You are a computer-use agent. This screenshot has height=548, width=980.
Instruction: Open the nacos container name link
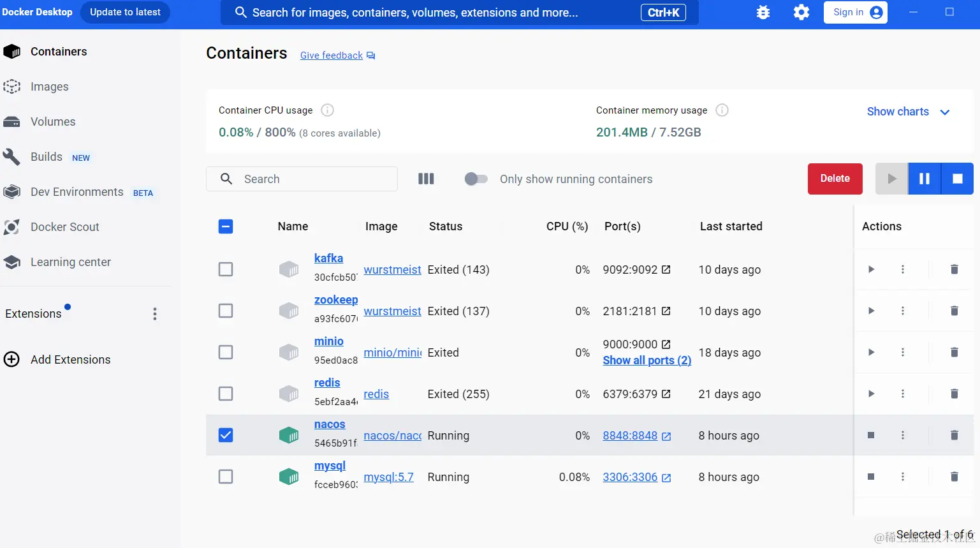pyautogui.click(x=330, y=424)
